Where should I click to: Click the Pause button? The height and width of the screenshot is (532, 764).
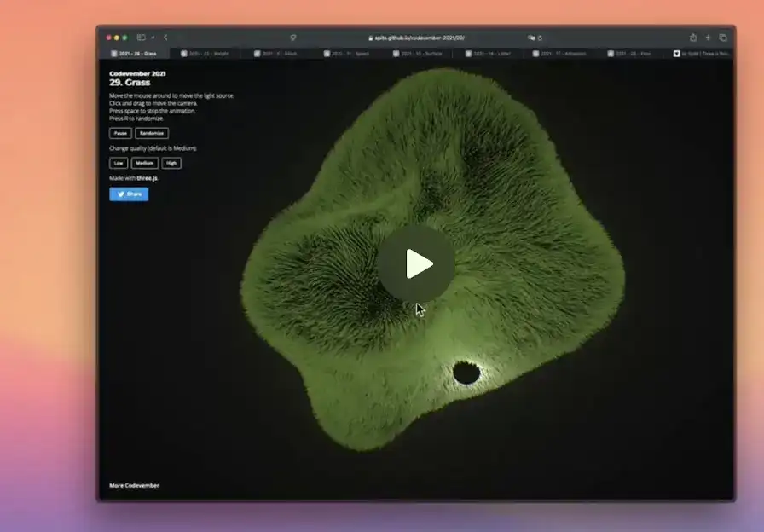[120, 133]
